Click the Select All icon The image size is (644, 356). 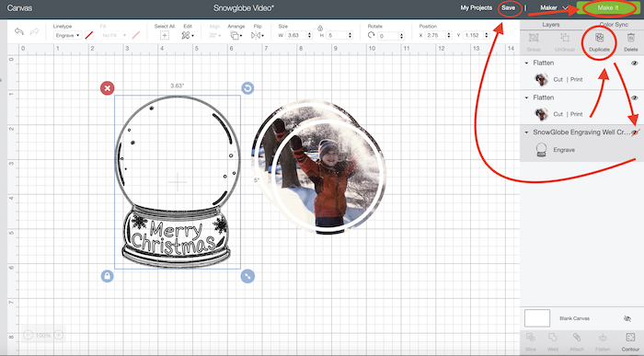pos(165,36)
